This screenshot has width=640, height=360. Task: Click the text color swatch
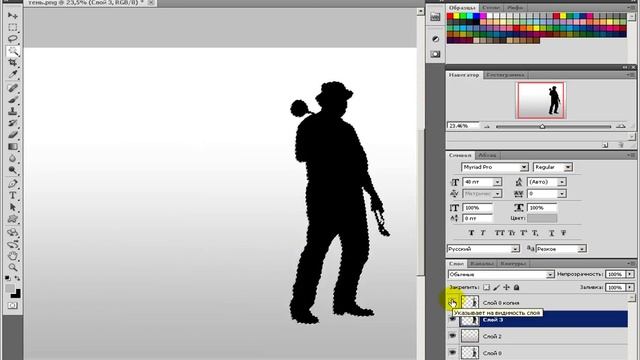tap(542, 218)
